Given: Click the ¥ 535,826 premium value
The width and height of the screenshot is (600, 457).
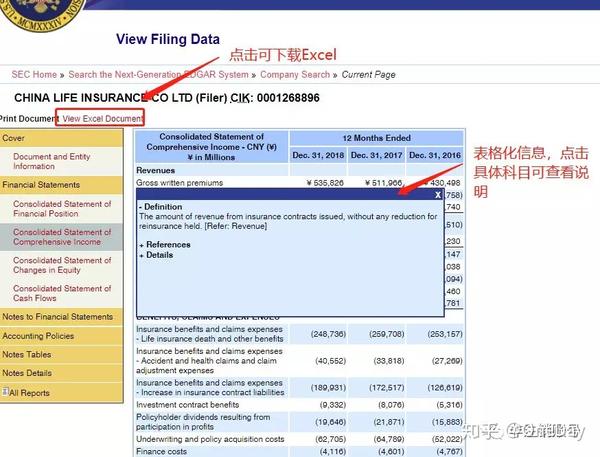Looking at the screenshot, I should point(325,183).
